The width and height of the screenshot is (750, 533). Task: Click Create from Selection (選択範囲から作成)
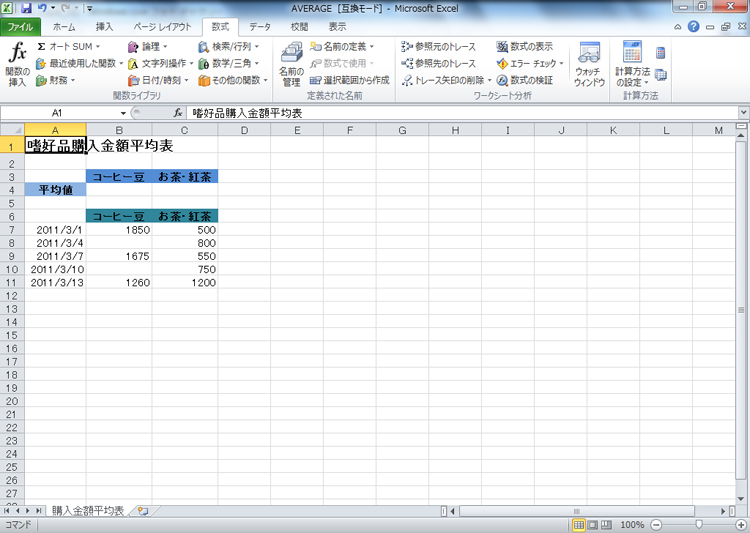tap(350, 80)
